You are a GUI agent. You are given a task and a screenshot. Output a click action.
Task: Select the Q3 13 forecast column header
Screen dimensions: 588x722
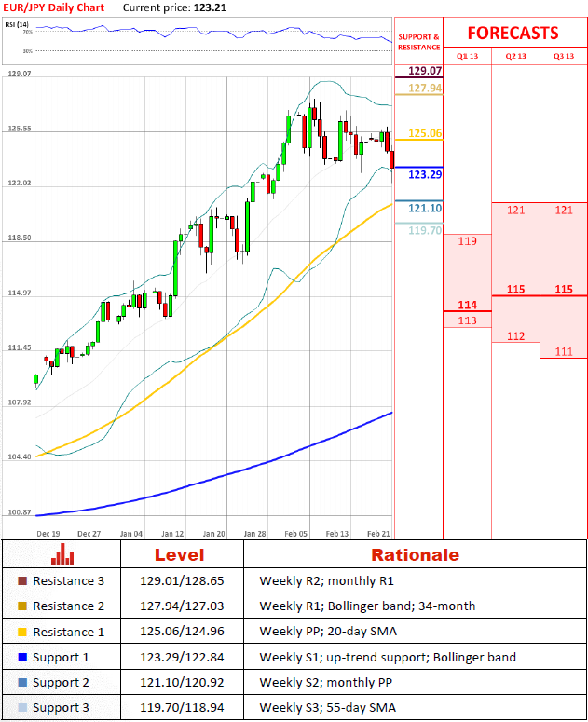pos(564,56)
